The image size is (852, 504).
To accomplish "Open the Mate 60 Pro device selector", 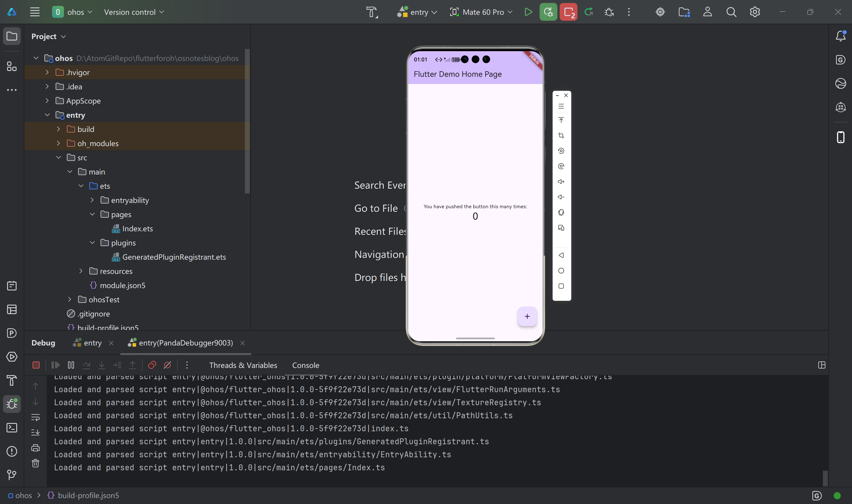I will (481, 12).
